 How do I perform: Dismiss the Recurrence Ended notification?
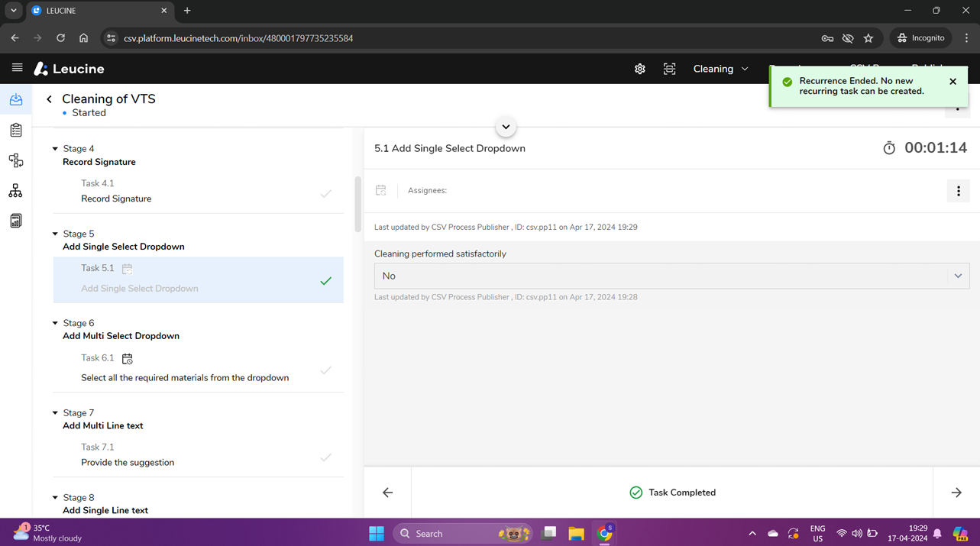953,81
